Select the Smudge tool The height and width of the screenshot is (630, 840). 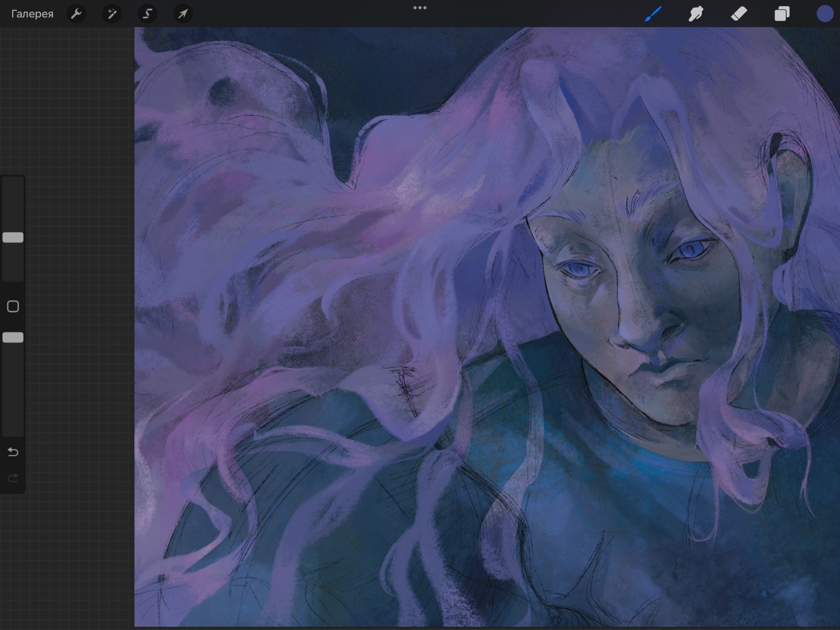coord(696,13)
